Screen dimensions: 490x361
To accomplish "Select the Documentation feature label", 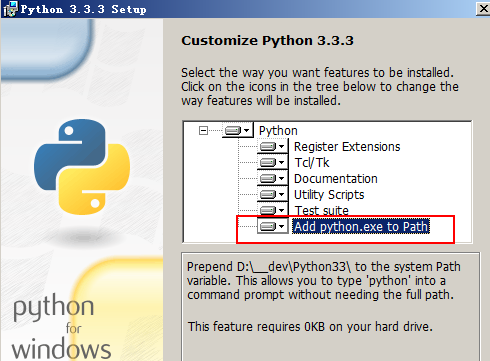I will 336,179.
